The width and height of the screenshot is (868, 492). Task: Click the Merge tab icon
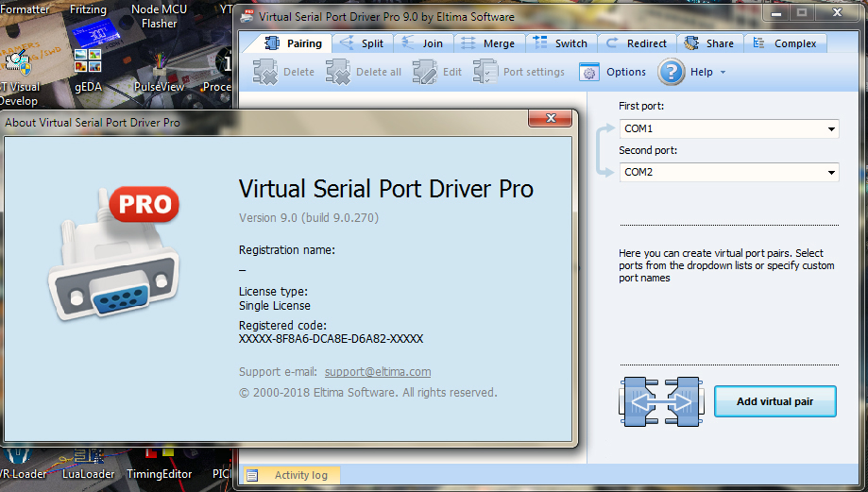(x=468, y=43)
